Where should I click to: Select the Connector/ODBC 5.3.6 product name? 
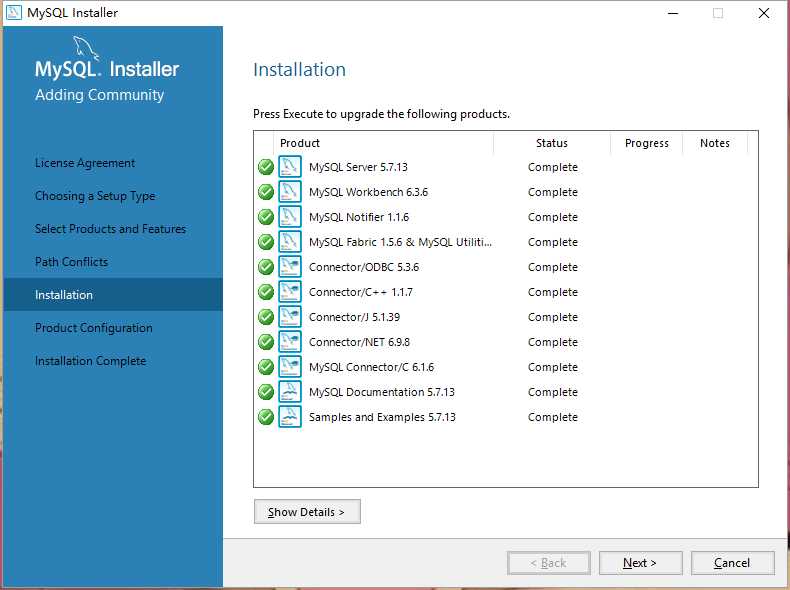pos(364,267)
